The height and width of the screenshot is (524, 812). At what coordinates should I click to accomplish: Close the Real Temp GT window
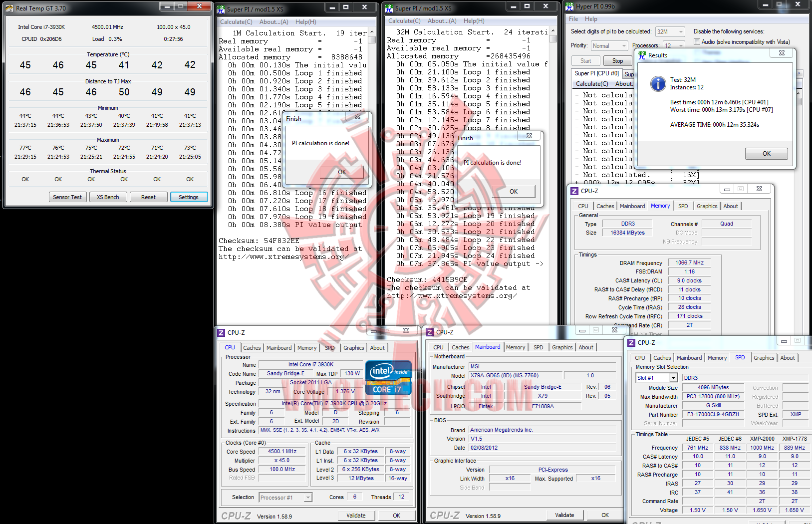(x=199, y=6)
